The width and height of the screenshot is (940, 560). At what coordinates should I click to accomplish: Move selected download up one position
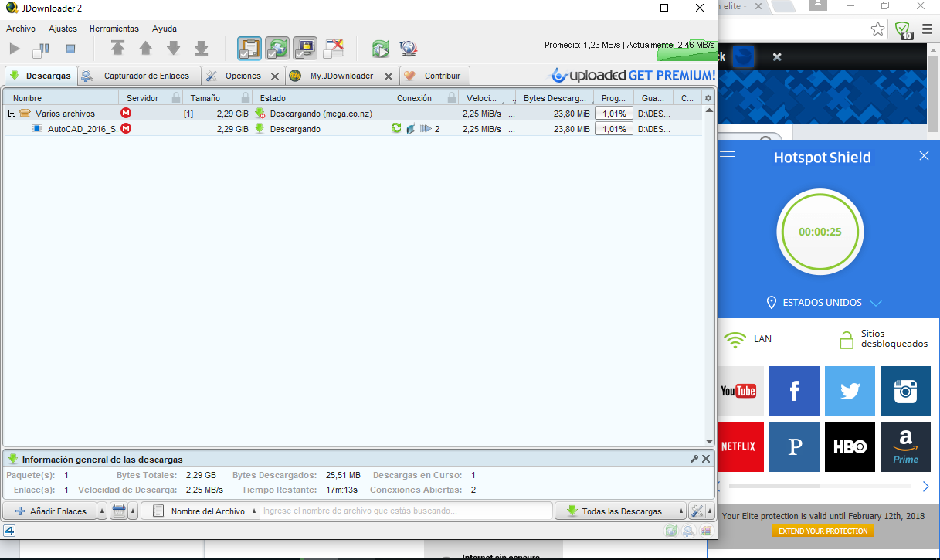pyautogui.click(x=145, y=49)
